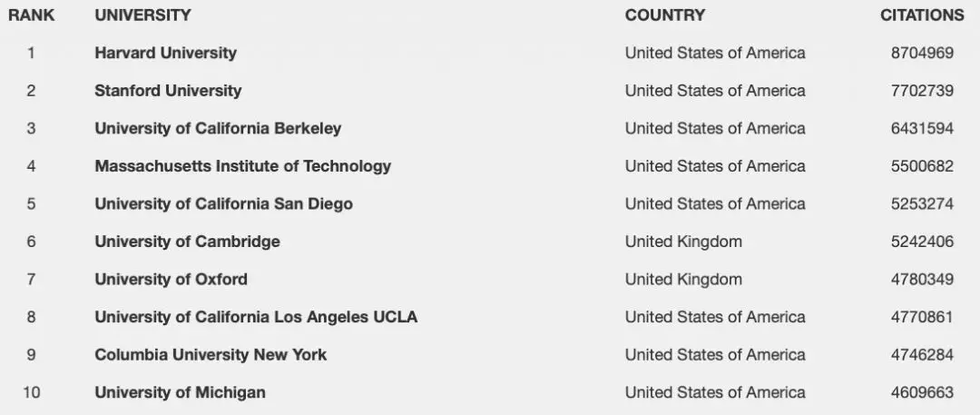Select United Kingdom in Cambridge row
Image resolution: width=980 pixels, height=415 pixels.
pyautogui.click(x=683, y=242)
